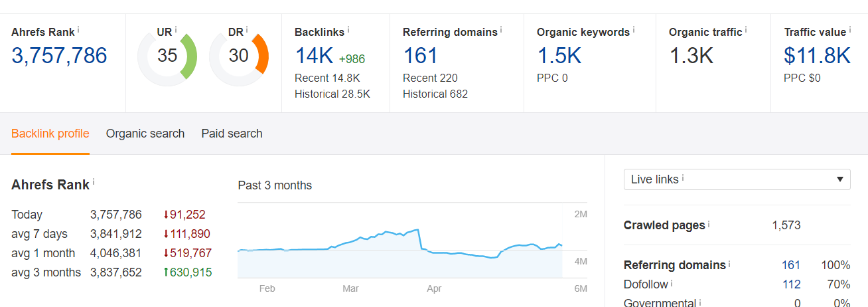Click the avg 1 month change 519,767
Screen dimensions: 868x307
click(x=186, y=253)
